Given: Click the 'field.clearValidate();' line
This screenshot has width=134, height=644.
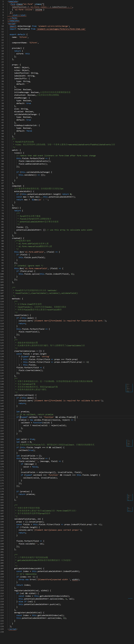Looking at the screenshot, I should point(31,370).
